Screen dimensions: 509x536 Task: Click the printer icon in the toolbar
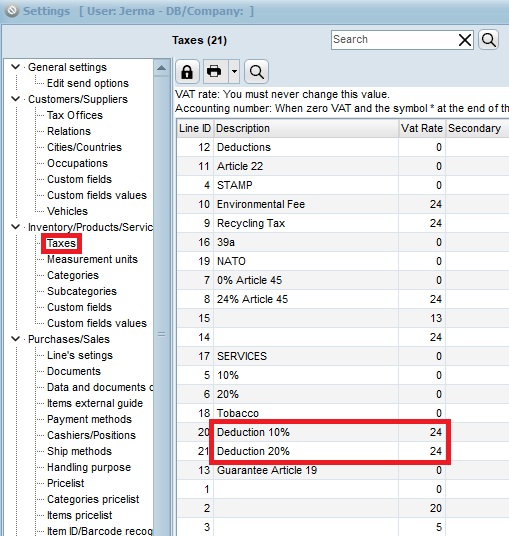pyautogui.click(x=214, y=72)
